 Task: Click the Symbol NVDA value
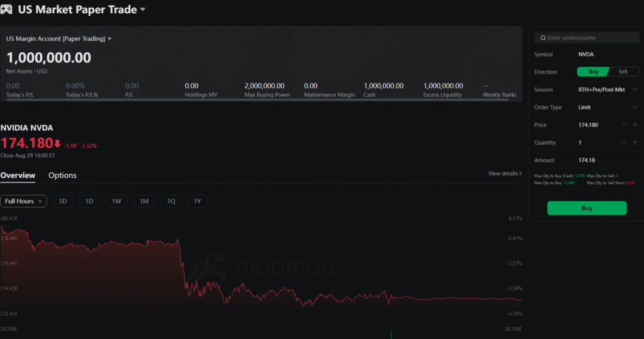pos(586,54)
